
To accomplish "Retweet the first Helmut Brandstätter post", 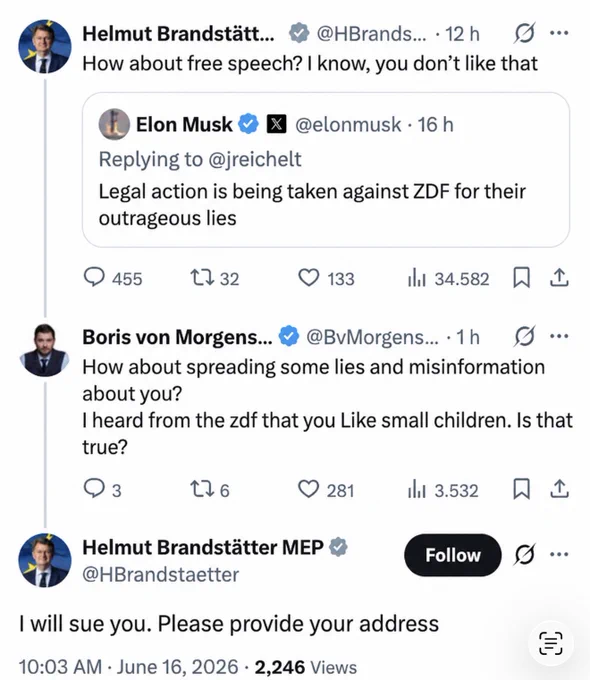I will [x=215, y=278].
